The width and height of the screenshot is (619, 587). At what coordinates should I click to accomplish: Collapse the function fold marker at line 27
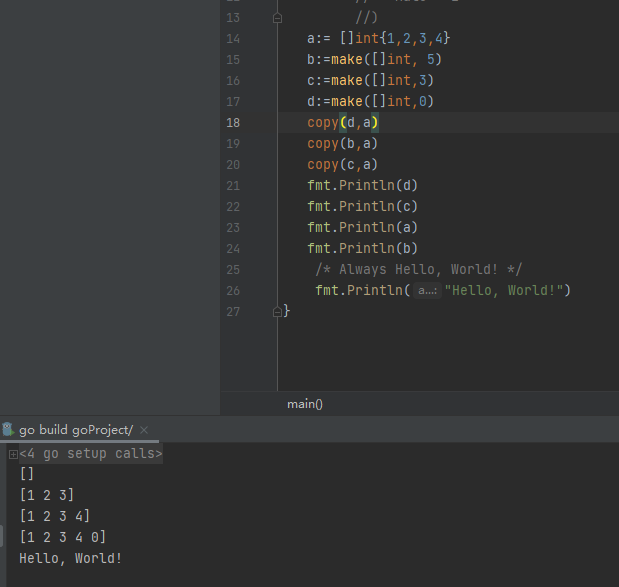[x=277, y=312]
